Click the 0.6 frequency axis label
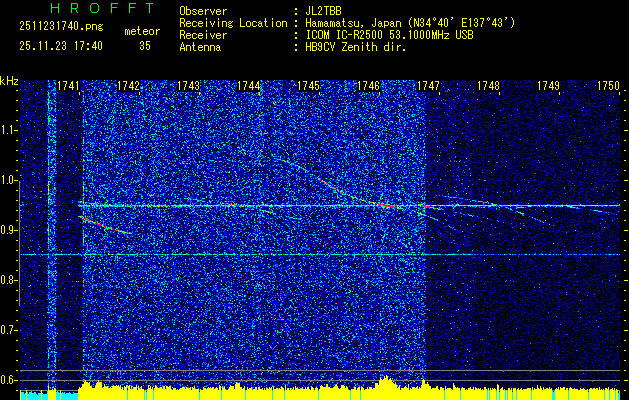Screen dimensions: 629x400 tap(9, 379)
